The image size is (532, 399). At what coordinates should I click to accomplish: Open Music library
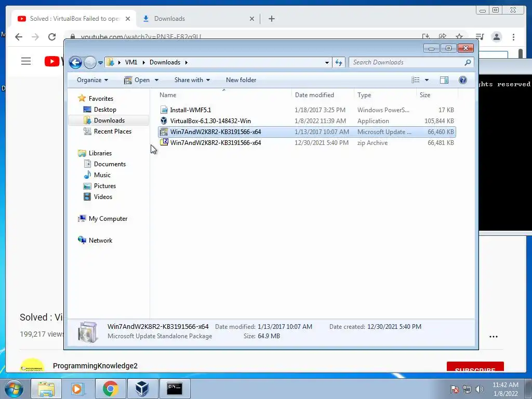pyautogui.click(x=97, y=175)
